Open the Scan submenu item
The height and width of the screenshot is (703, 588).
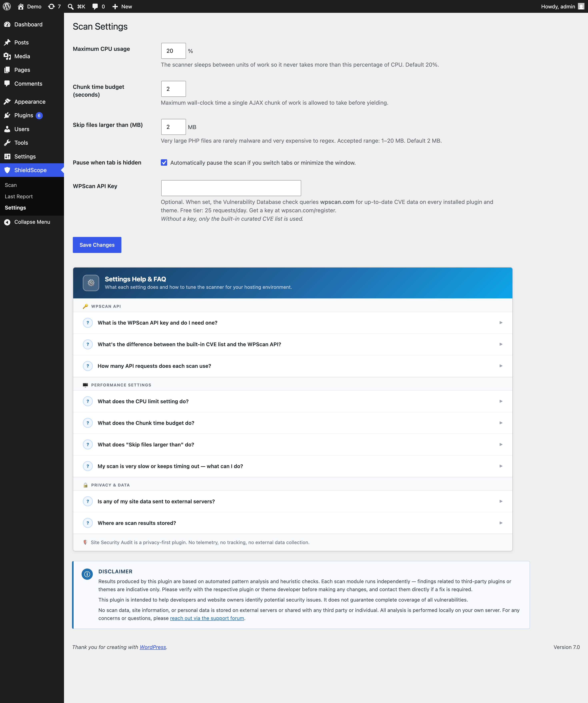coord(11,185)
